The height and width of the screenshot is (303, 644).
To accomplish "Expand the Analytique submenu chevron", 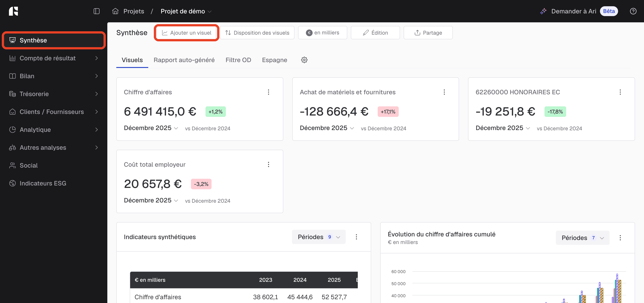I will coord(97,130).
